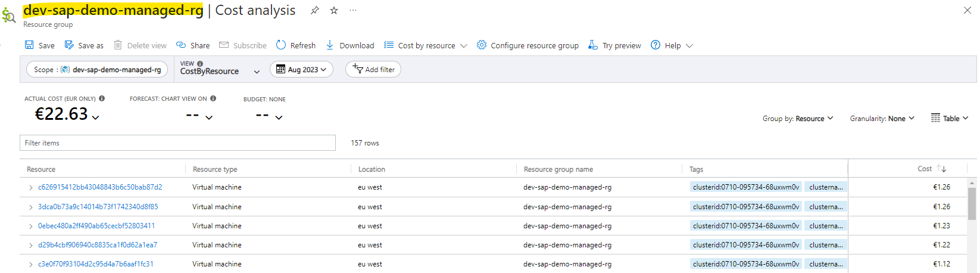Expand row c626915412bb43048843b6c50bab87d2
This screenshot has width=980, height=273.
30,188
